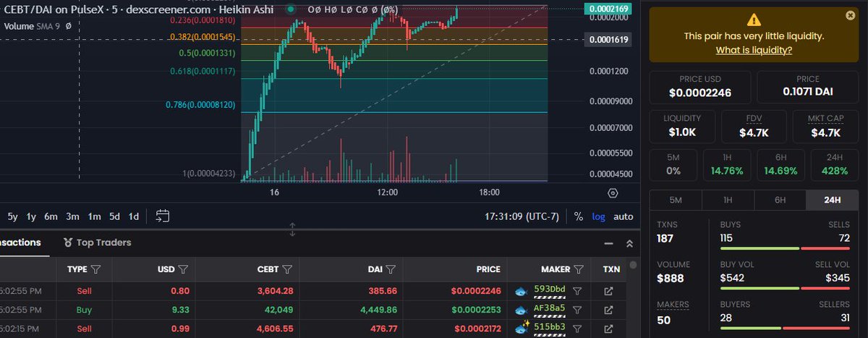Screen dimensions: 868x338
Task: Filter by maker 515bb3 funnel icon
Action: pos(577,329)
